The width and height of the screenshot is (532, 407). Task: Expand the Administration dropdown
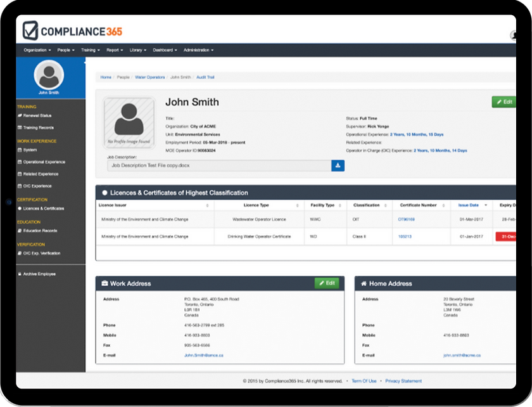[x=198, y=50]
